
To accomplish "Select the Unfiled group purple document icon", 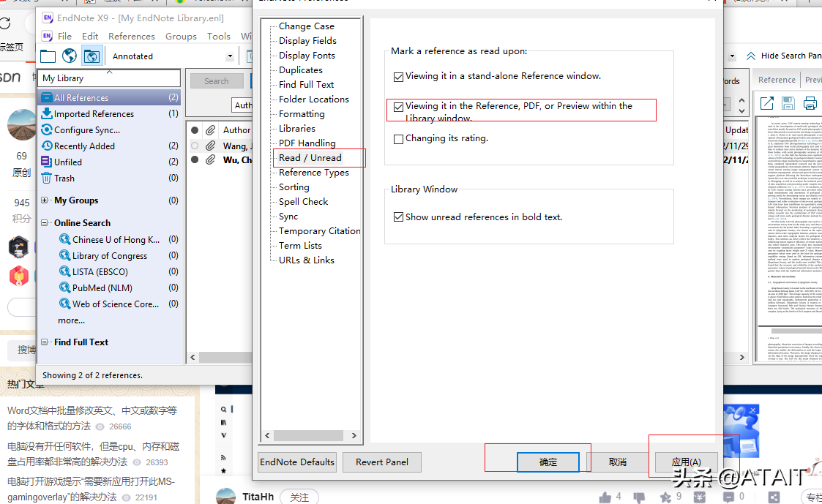I will 46,162.
